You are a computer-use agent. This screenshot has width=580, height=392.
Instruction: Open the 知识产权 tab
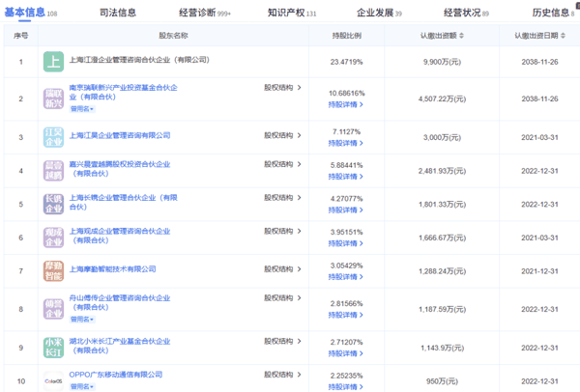[x=291, y=13]
